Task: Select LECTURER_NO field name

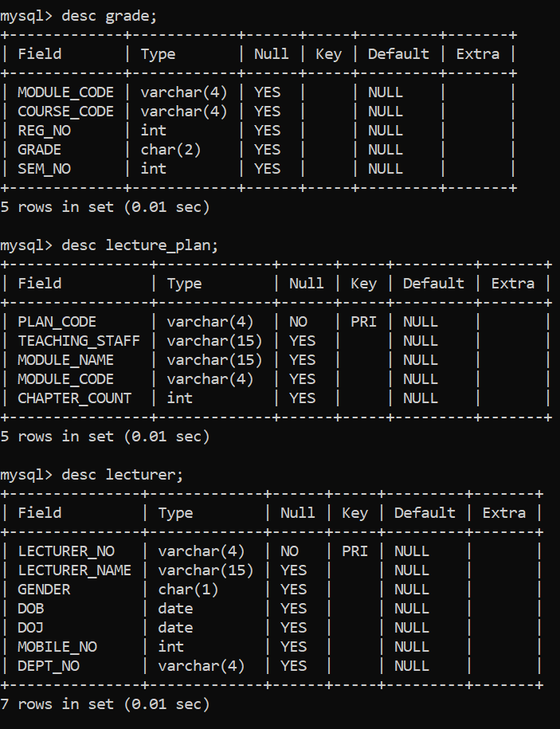Action: tap(66, 551)
